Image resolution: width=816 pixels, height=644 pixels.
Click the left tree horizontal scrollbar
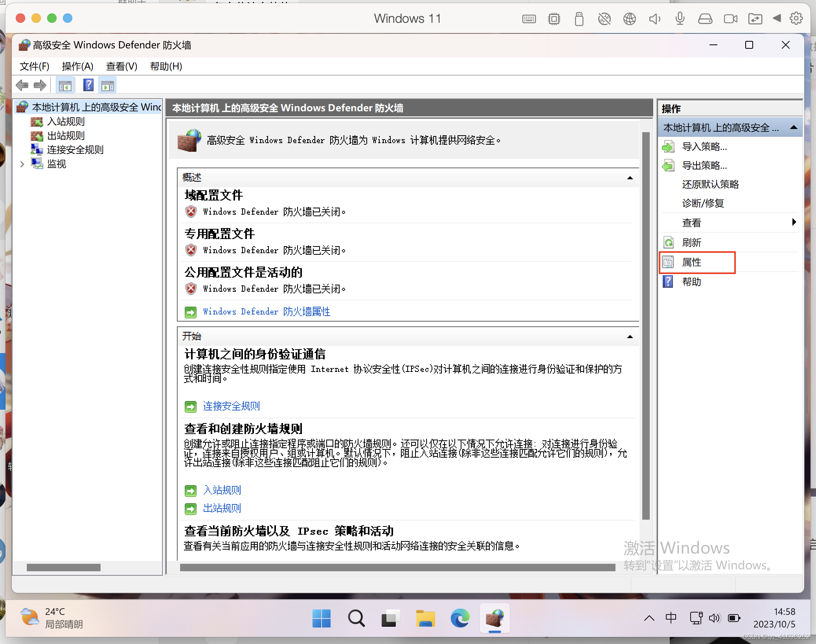(x=63, y=567)
